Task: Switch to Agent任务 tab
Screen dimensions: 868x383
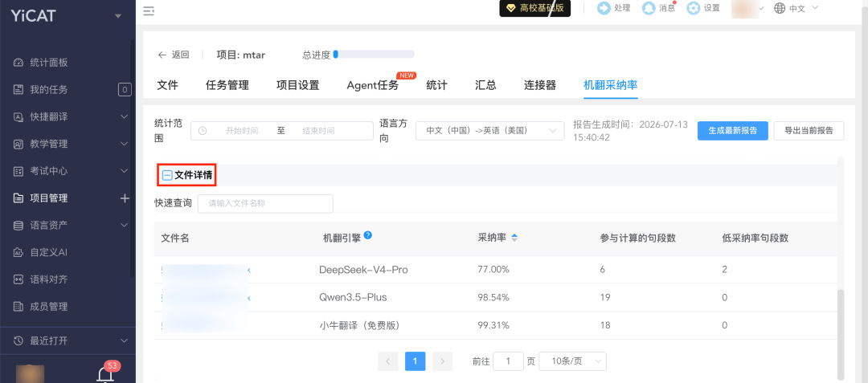Action: click(373, 85)
